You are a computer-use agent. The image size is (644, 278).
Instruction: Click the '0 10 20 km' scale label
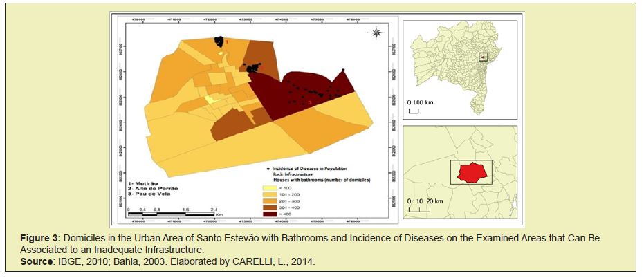[425, 201]
